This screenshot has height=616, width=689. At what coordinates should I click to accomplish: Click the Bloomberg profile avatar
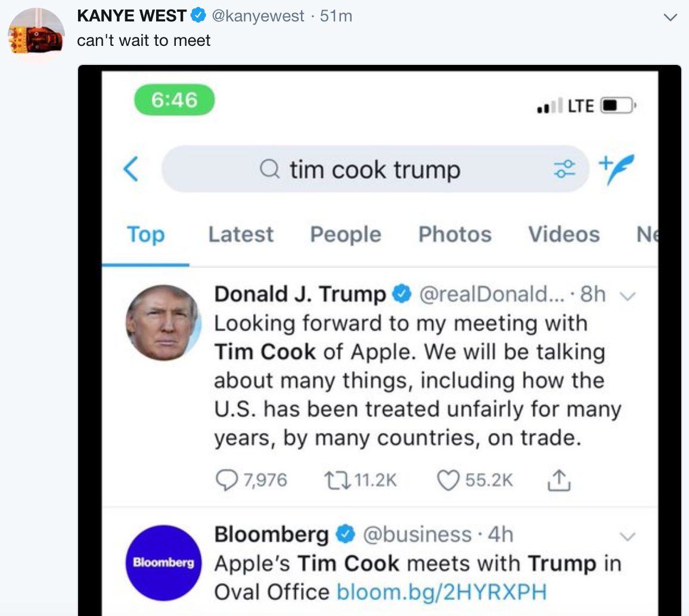[164, 562]
